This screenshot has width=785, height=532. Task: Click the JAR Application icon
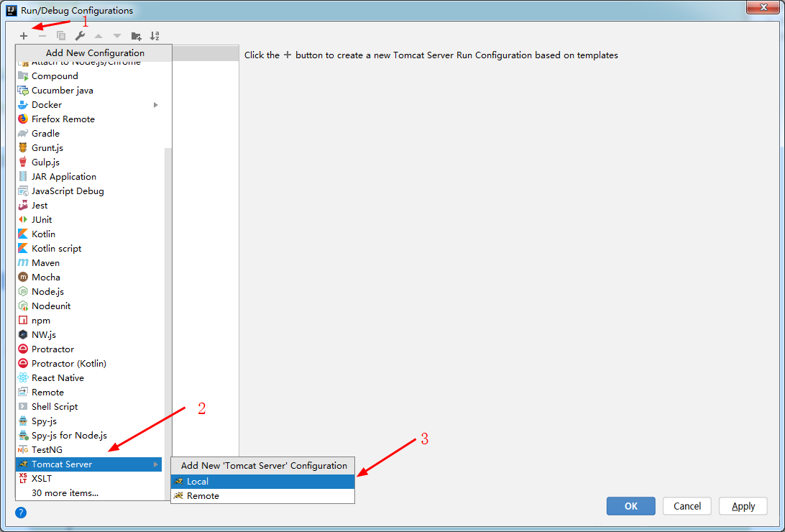click(x=23, y=177)
